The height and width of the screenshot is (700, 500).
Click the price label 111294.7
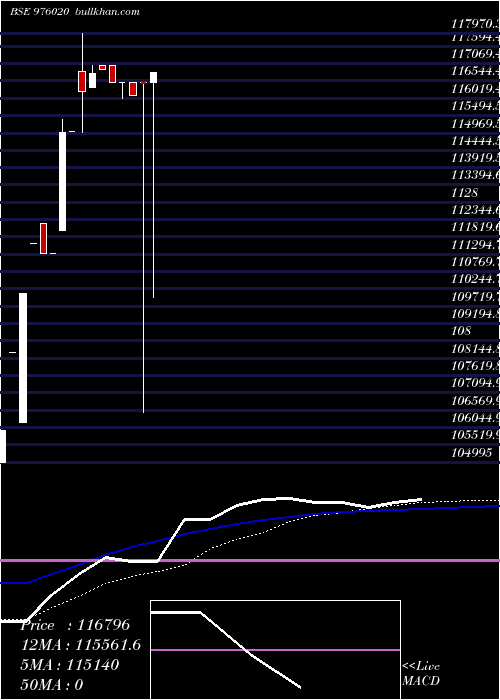475,245
